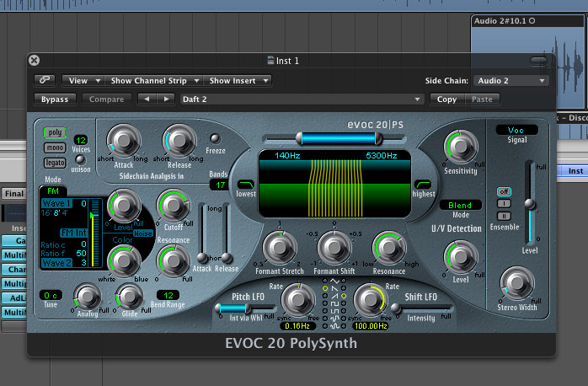Click the next preset right arrow
The height and width of the screenshot is (386, 588).
[165, 99]
